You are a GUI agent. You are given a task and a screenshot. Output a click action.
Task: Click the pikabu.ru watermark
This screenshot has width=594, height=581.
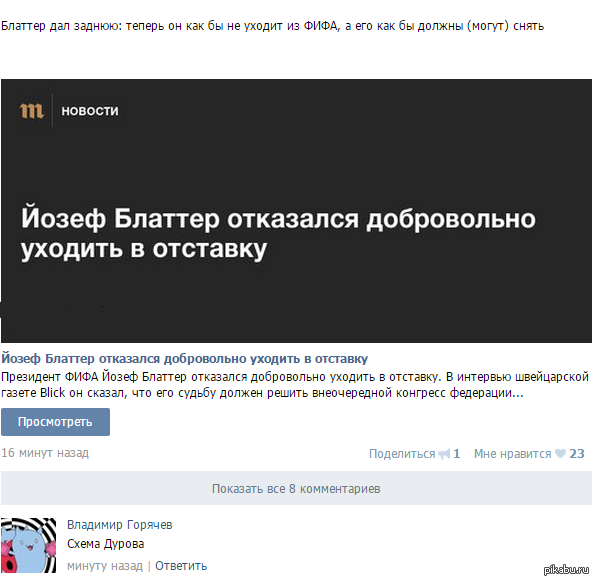pyautogui.click(x=566, y=570)
